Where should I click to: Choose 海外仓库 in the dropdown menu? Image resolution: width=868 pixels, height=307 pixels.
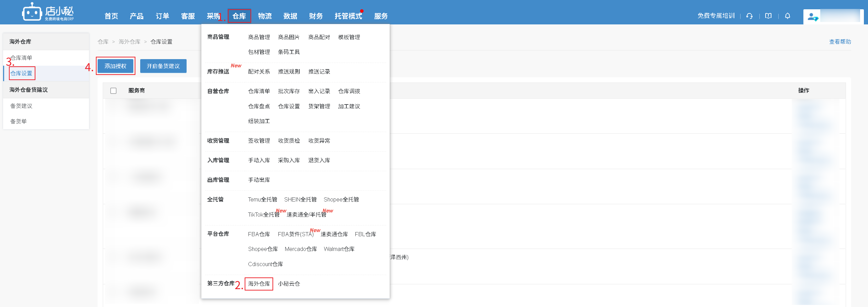tap(259, 284)
